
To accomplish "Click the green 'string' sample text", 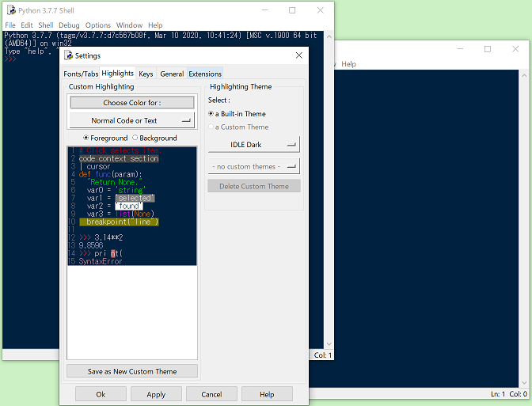I will click(x=131, y=190).
